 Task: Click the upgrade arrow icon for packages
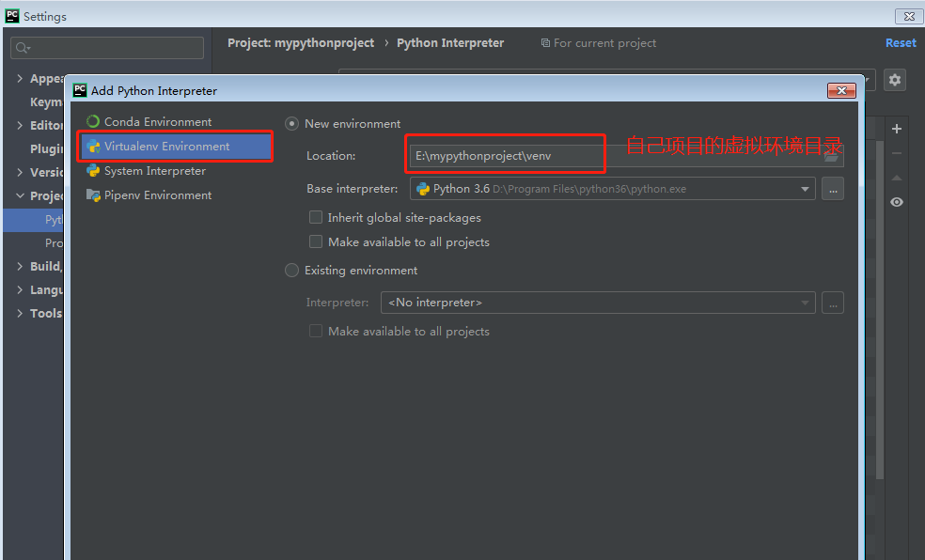coord(897,178)
